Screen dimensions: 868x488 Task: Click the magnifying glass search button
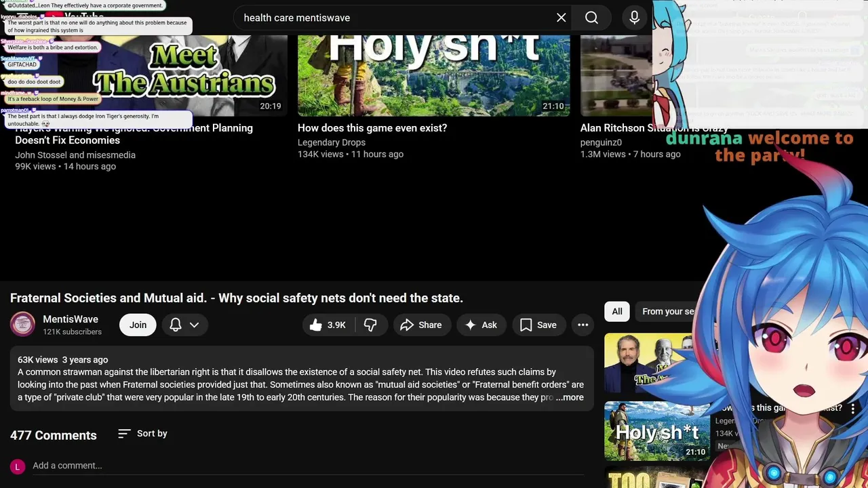click(x=591, y=18)
